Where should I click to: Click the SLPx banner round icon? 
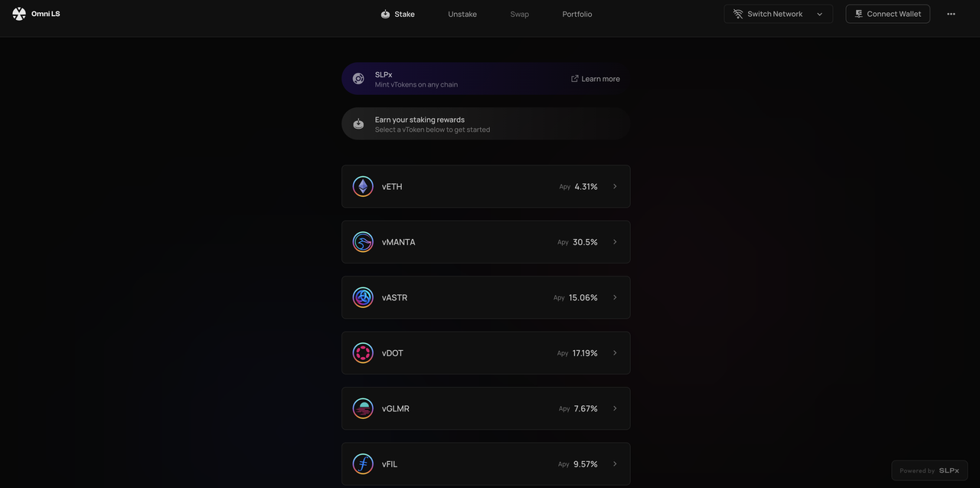(358, 79)
